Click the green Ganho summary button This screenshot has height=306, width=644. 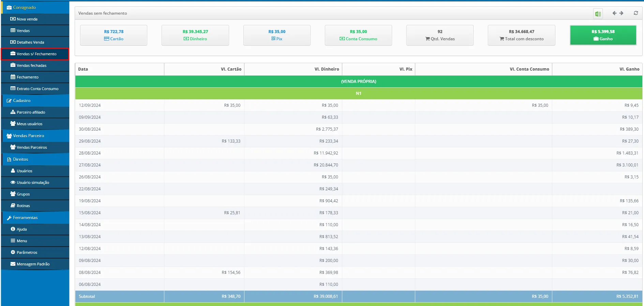click(603, 35)
